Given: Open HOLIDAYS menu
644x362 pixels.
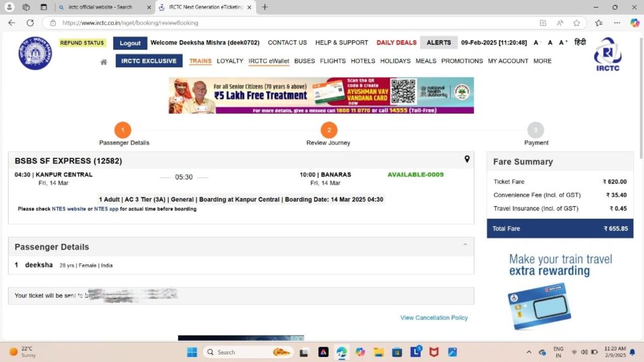Looking at the screenshot, I should (395, 61).
